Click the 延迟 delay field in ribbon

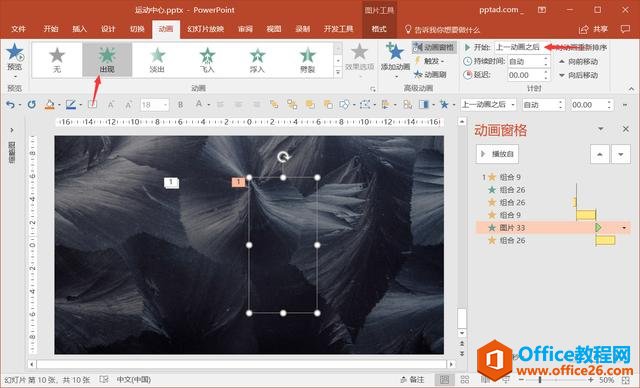529,75
